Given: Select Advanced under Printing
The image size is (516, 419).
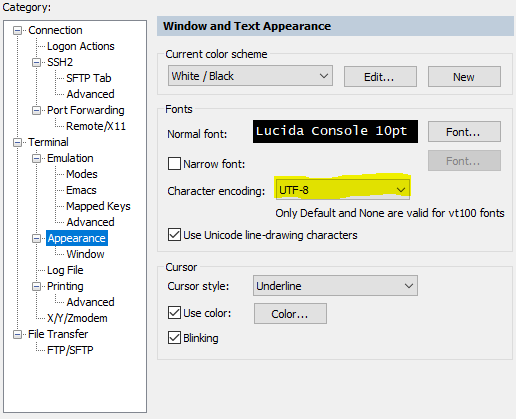Looking at the screenshot, I should point(90,302).
